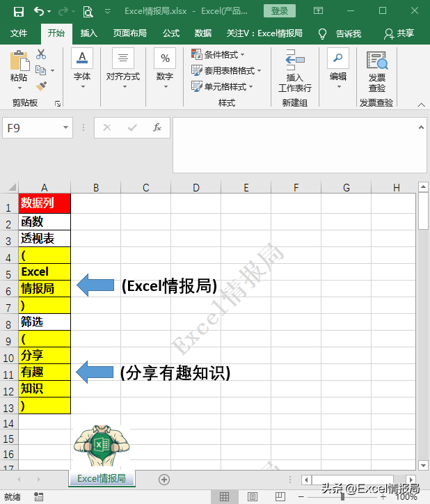The width and height of the screenshot is (430, 504).
Task: Open the 数据 ribbon tab
Action: pyautogui.click(x=202, y=33)
